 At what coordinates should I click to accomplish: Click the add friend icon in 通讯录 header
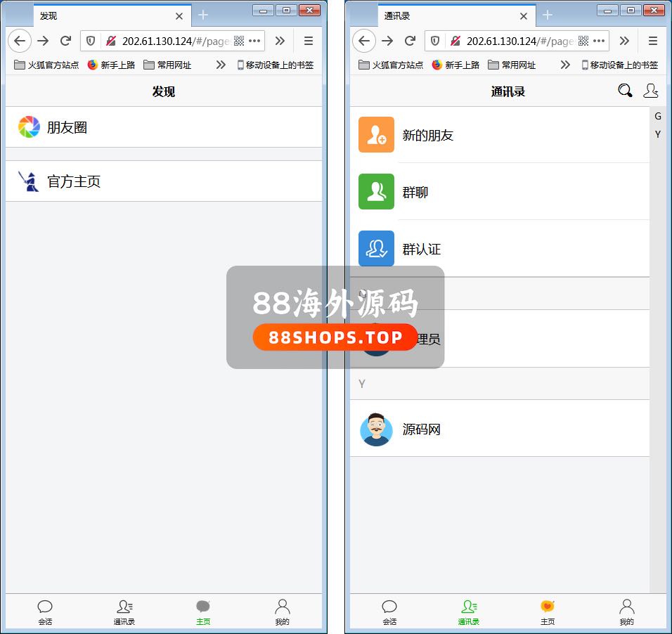[x=651, y=91]
